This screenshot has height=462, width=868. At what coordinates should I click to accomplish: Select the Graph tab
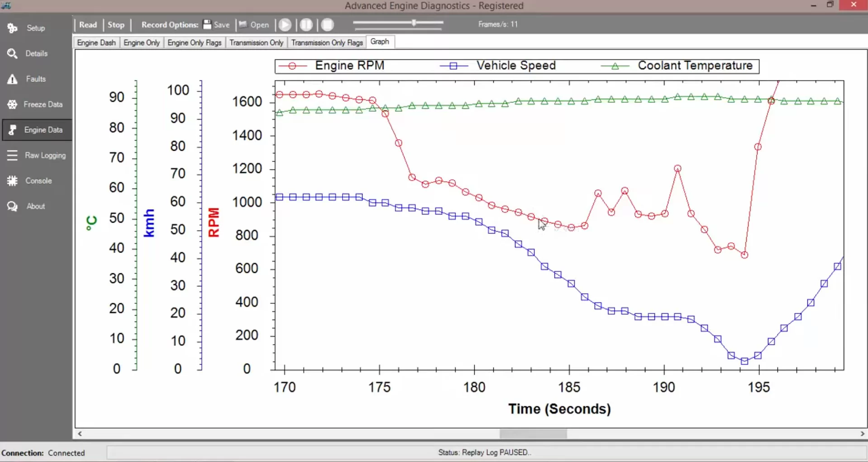pyautogui.click(x=380, y=42)
